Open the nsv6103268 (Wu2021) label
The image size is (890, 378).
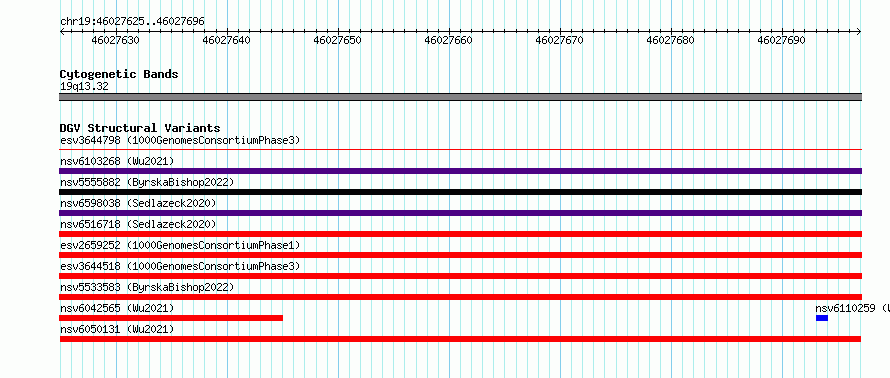click(x=117, y=161)
